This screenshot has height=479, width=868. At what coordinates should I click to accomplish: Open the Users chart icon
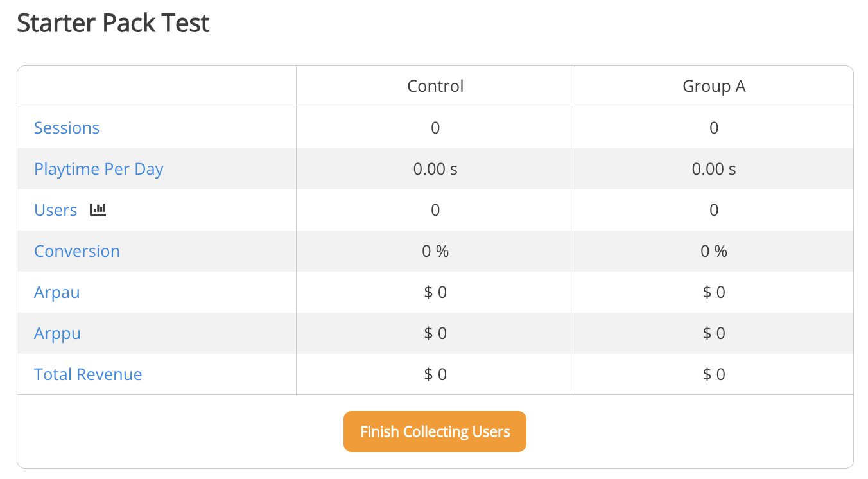tap(98, 209)
